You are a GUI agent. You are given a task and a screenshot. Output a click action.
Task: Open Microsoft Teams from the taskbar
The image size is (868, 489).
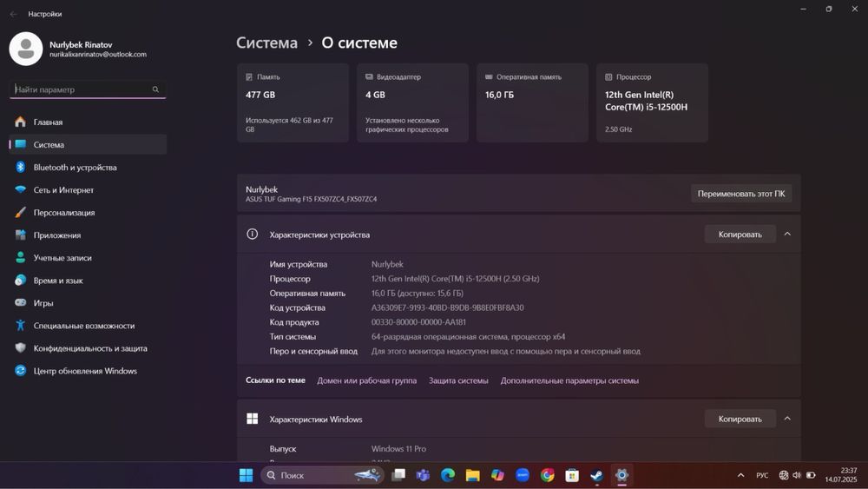(x=423, y=475)
